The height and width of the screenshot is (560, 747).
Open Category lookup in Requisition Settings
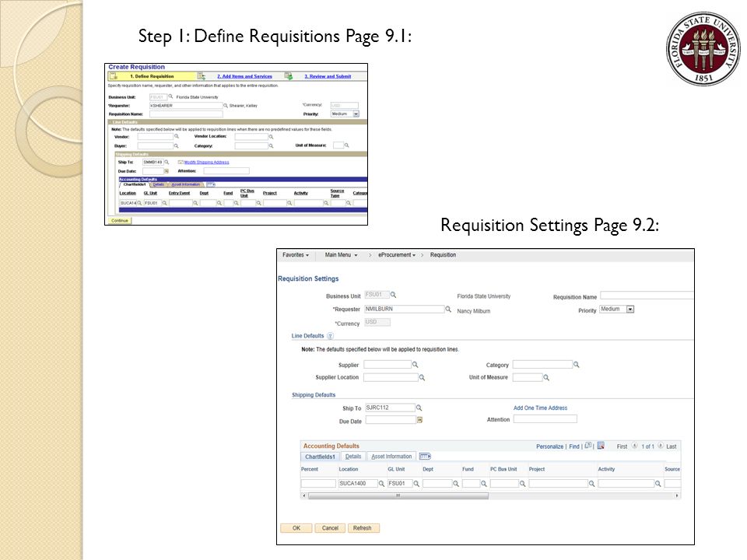click(x=576, y=364)
